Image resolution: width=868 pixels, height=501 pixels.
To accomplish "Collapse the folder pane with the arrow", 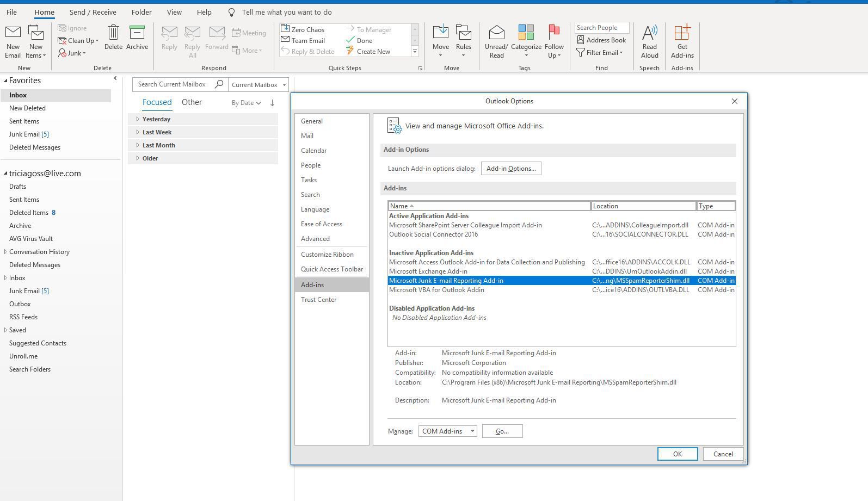I will point(115,78).
